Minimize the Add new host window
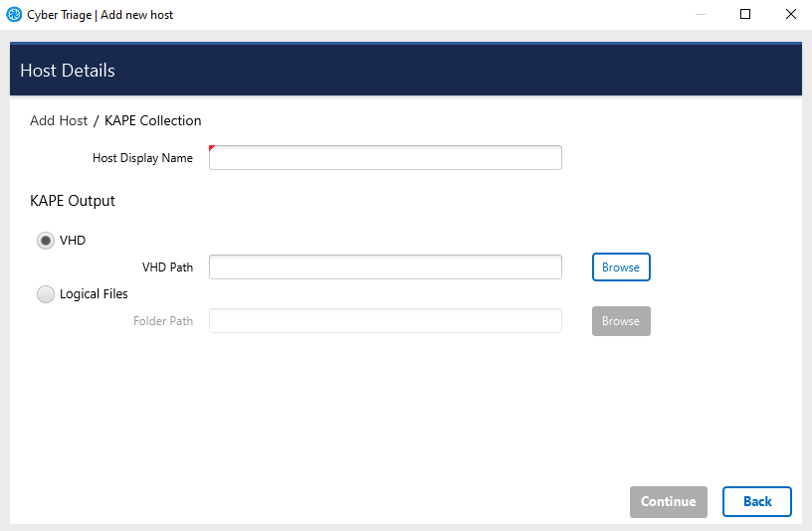The image size is (812, 531). (701, 14)
